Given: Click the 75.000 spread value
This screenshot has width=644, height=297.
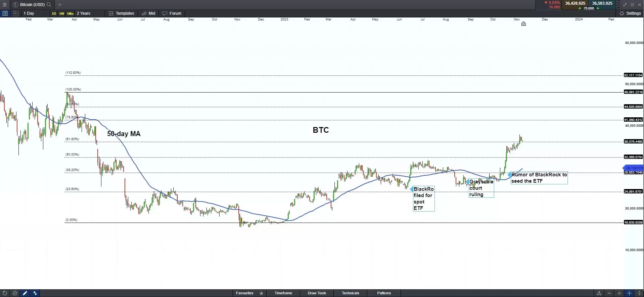Looking at the screenshot, I should 589,8.
